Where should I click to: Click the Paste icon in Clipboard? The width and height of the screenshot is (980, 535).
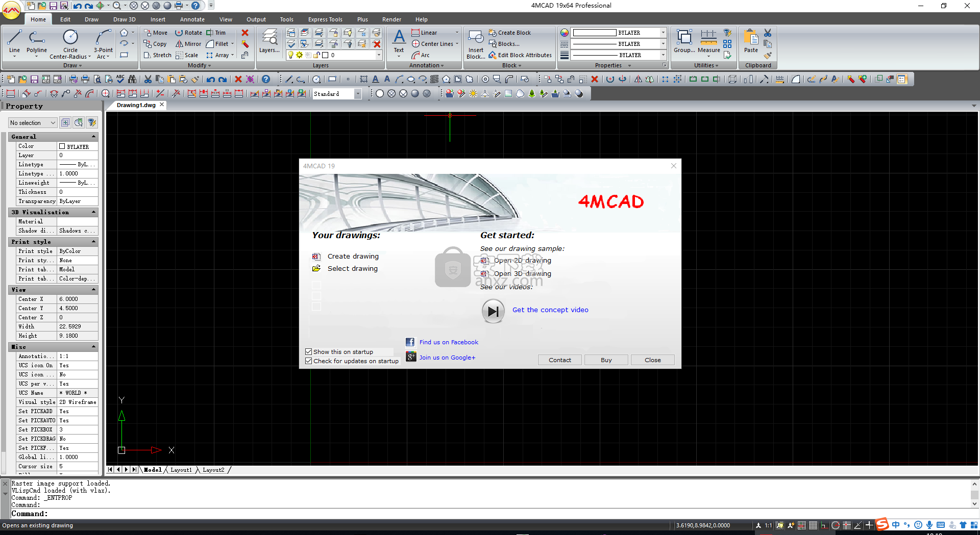[751, 41]
